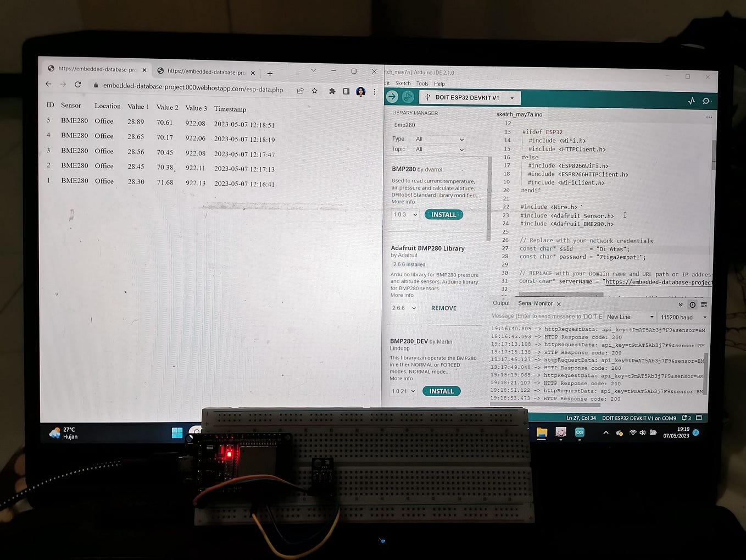Click the Serial Monitor message input field
746x560 pixels.
click(x=544, y=317)
